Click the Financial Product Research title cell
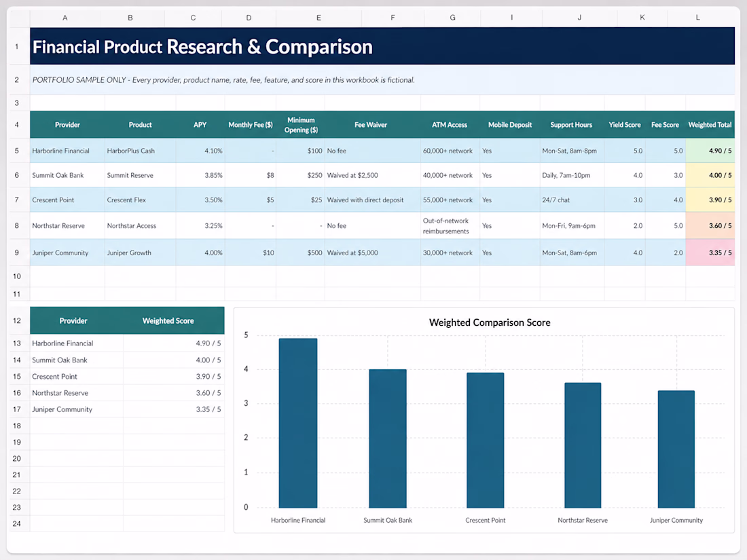This screenshot has height=560, width=747. click(382, 46)
